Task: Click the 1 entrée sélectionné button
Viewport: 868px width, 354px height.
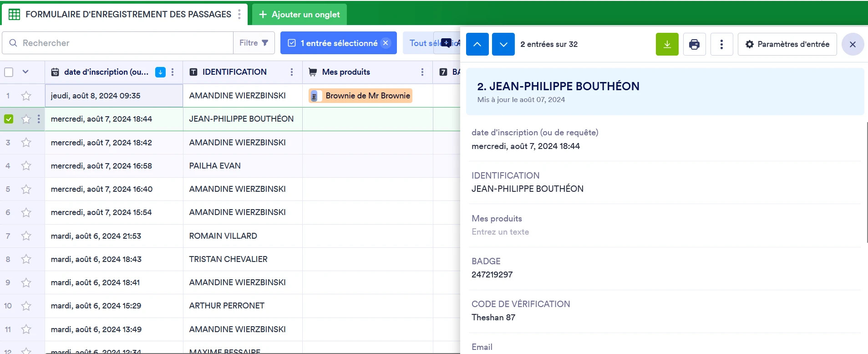Action: point(338,43)
